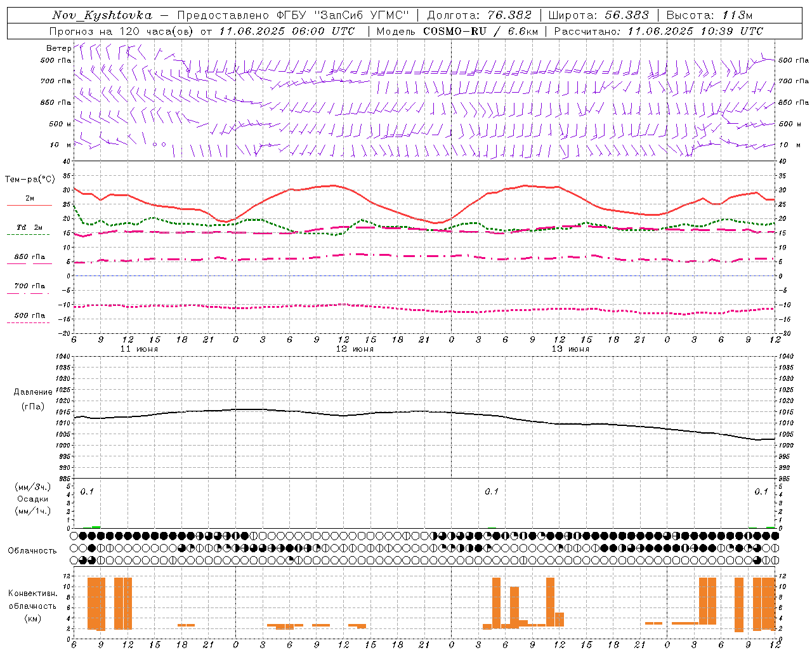Click the Рассчитано: 11.06.2025 10:39 UTC timestamp
Screen dimensions: 812x650
658,31
